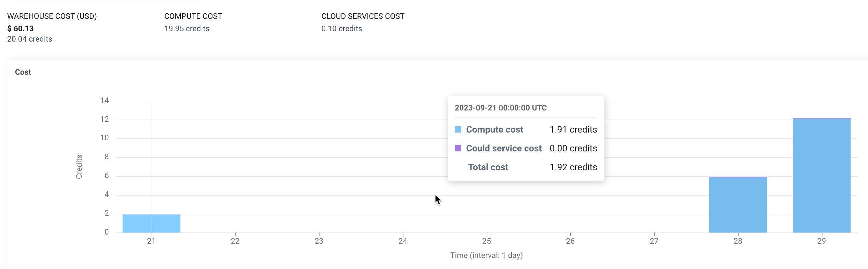The height and width of the screenshot is (269, 868).
Task: Click the blue Compute cost legend swatch
Action: click(457, 129)
